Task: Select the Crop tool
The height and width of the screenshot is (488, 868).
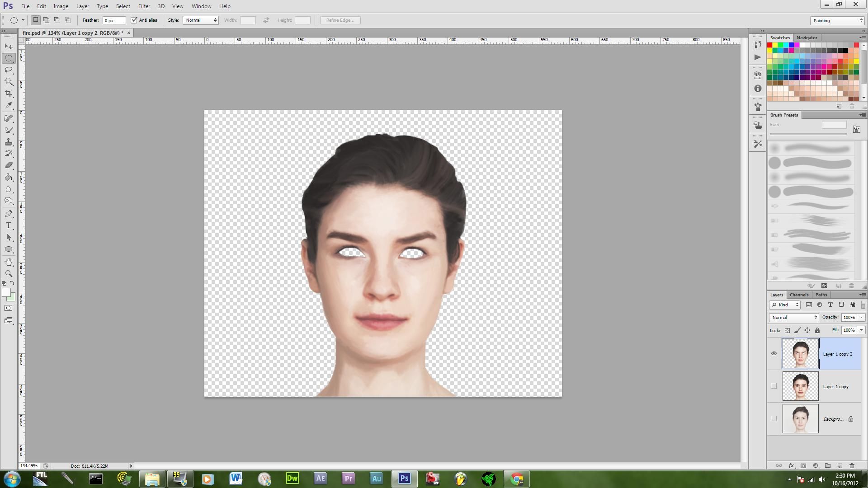Action: coord(9,94)
